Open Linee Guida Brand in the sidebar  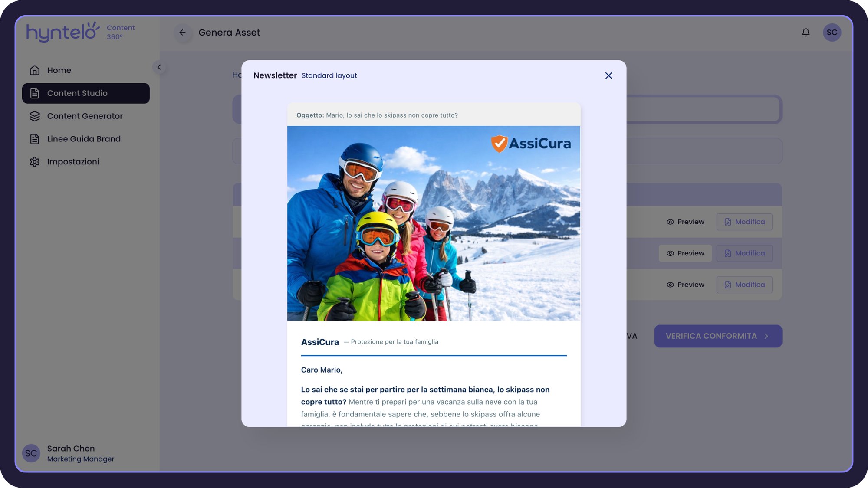click(86, 139)
